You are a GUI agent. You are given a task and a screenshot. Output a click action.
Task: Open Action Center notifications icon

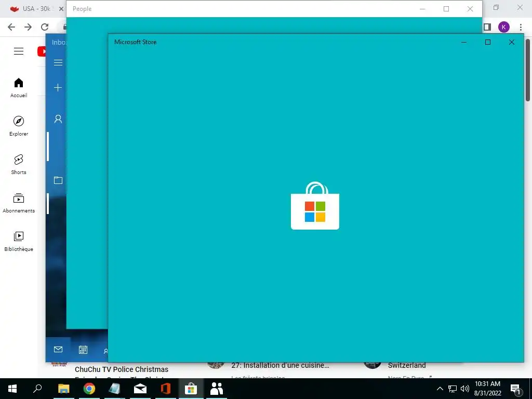point(515,389)
